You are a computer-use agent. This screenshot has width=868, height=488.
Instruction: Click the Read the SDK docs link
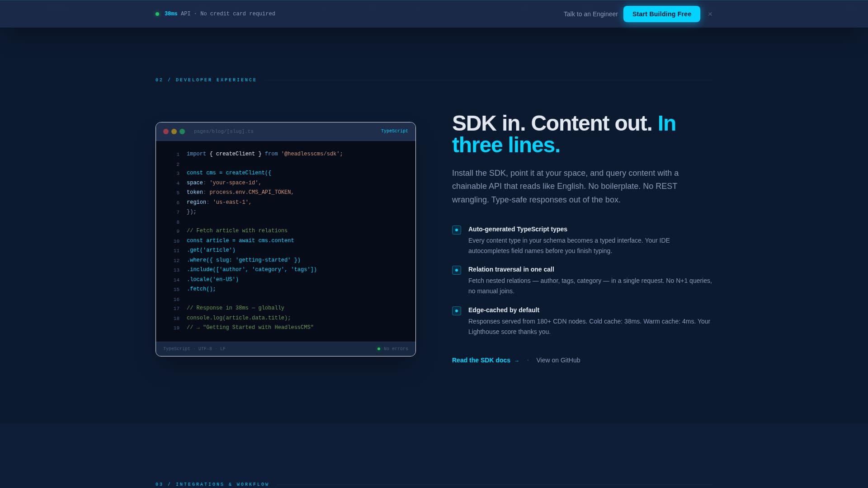point(480,360)
